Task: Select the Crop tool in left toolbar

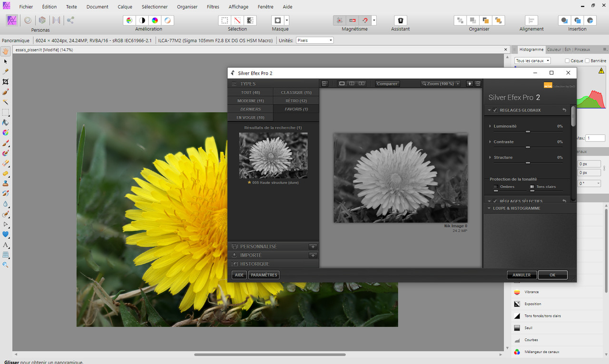Action: [6, 82]
